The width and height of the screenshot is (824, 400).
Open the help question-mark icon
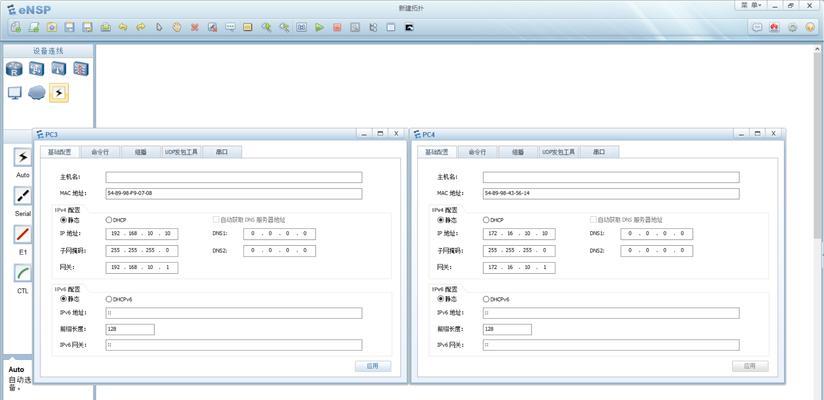[810, 28]
